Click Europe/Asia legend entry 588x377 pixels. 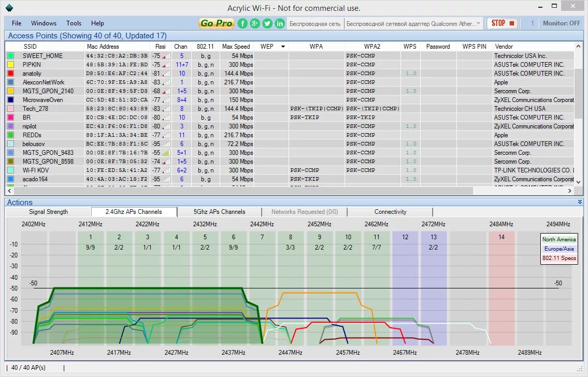(559, 249)
